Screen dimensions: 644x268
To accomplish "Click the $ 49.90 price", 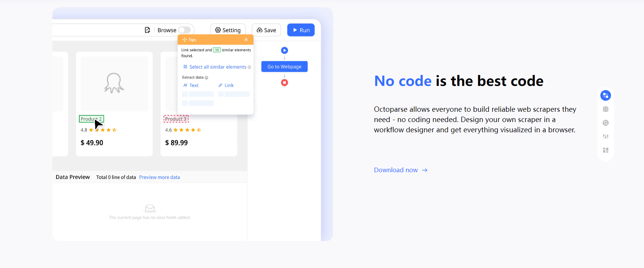I will click(92, 143).
